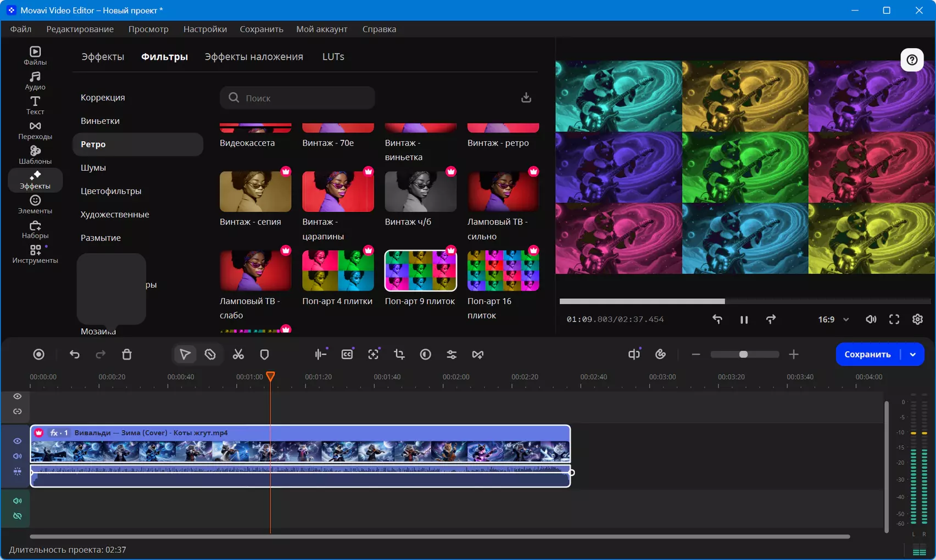
Task: Open the Audio section in sidebar
Action: click(35, 81)
